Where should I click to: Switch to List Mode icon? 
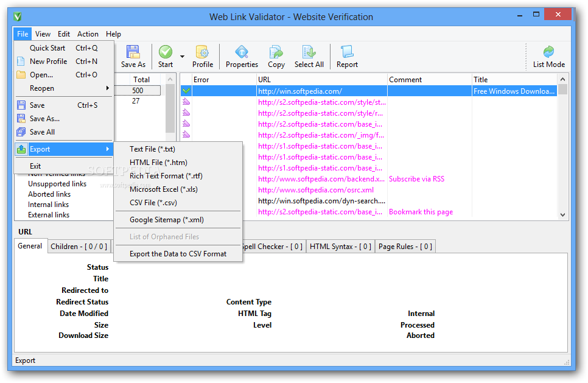[548, 52]
